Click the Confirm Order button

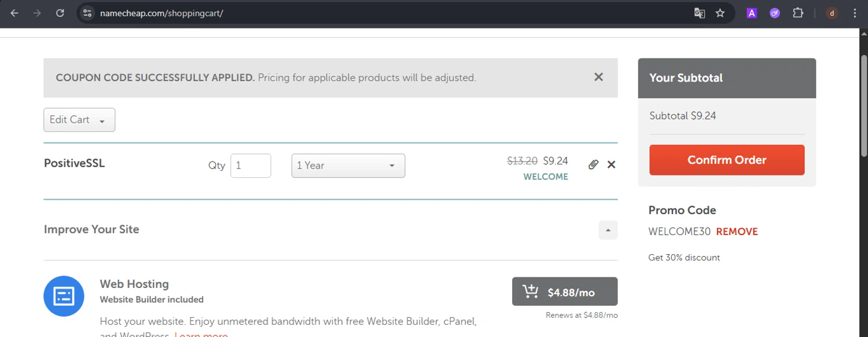click(x=727, y=160)
